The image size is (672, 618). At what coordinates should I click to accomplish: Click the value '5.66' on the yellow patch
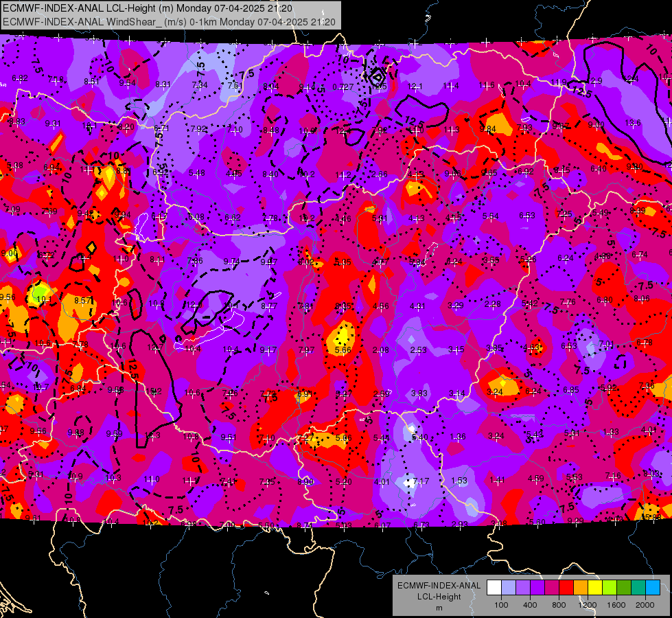[343, 350]
